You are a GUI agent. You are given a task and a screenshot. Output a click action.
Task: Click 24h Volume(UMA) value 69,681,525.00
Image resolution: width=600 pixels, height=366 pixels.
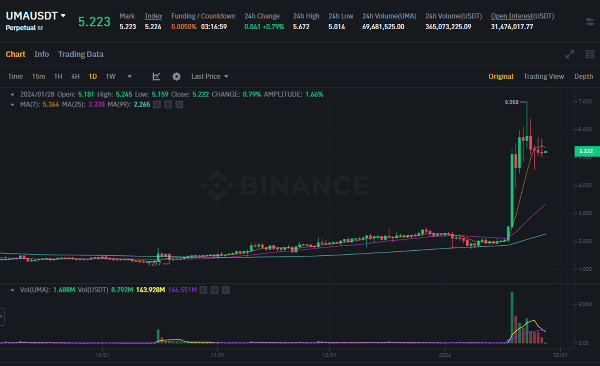[x=383, y=27]
